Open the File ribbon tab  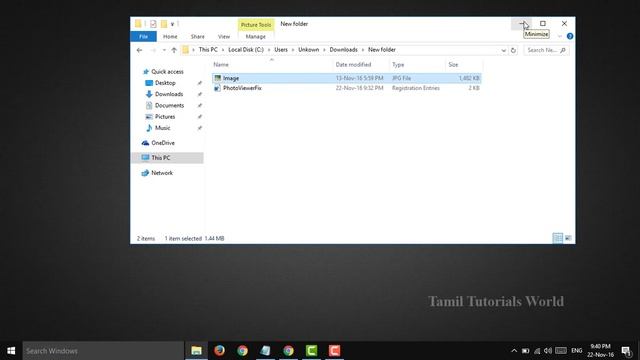(x=143, y=36)
